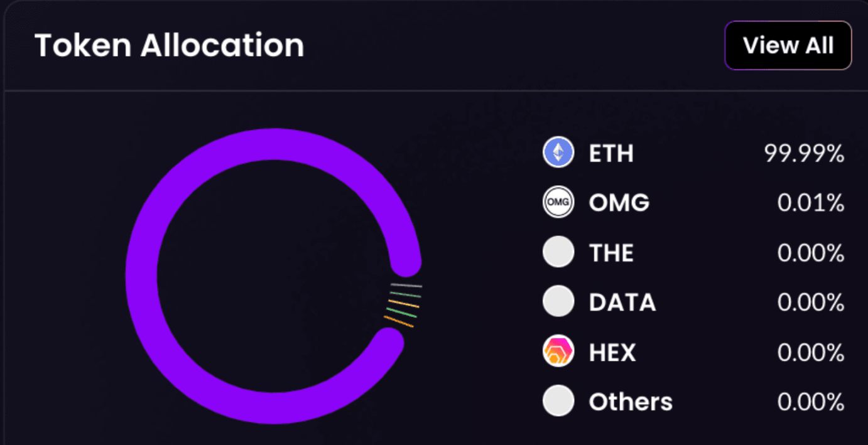
Task: Click the View All button
Action: point(788,45)
